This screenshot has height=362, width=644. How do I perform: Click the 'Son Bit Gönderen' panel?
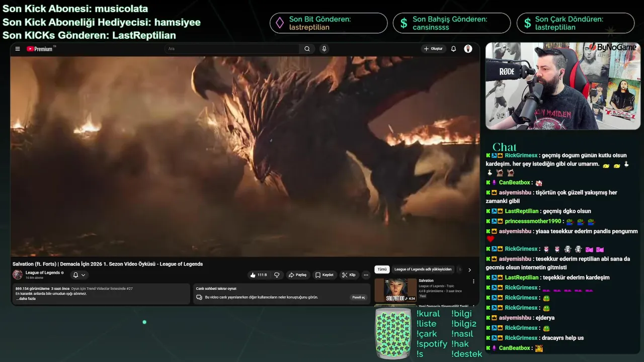(329, 23)
